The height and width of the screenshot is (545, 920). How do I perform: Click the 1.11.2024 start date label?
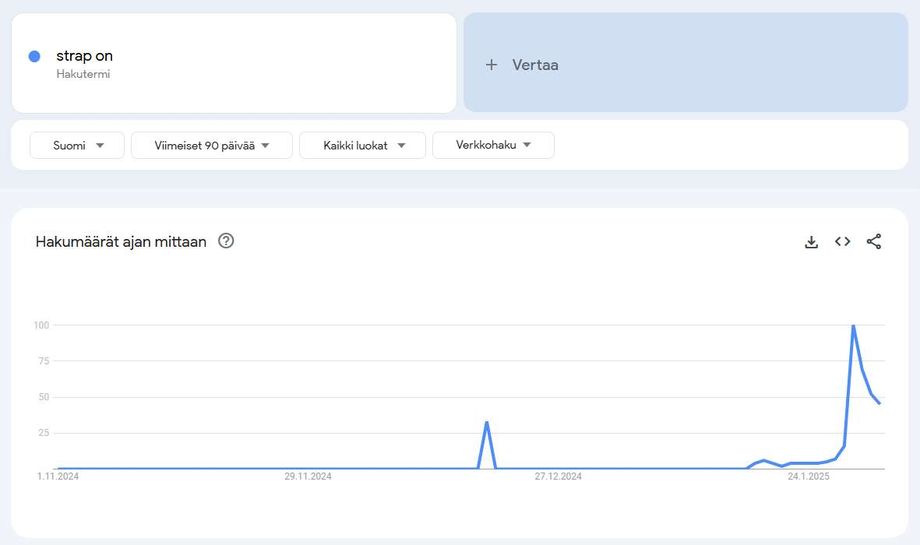pyautogui.click(x=58, y=477)
